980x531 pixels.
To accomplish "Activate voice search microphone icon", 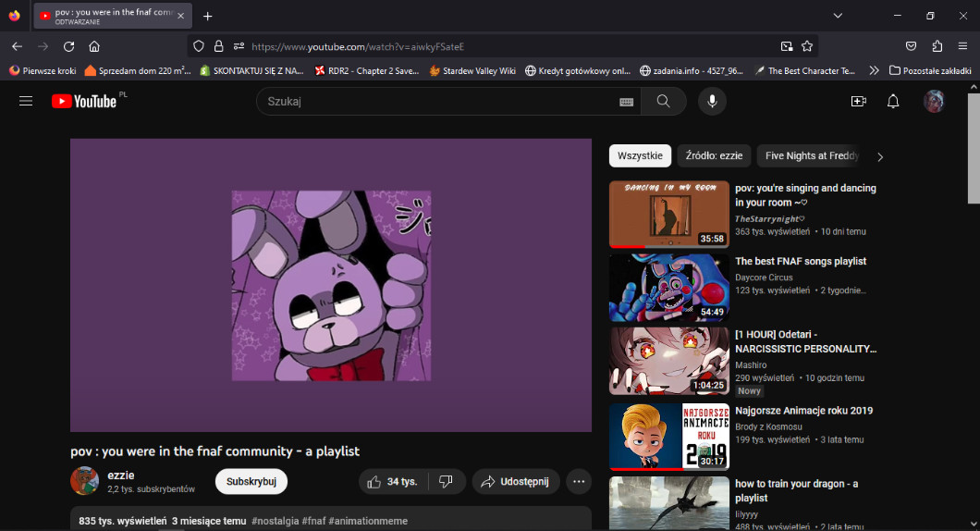I will [712, 102].
